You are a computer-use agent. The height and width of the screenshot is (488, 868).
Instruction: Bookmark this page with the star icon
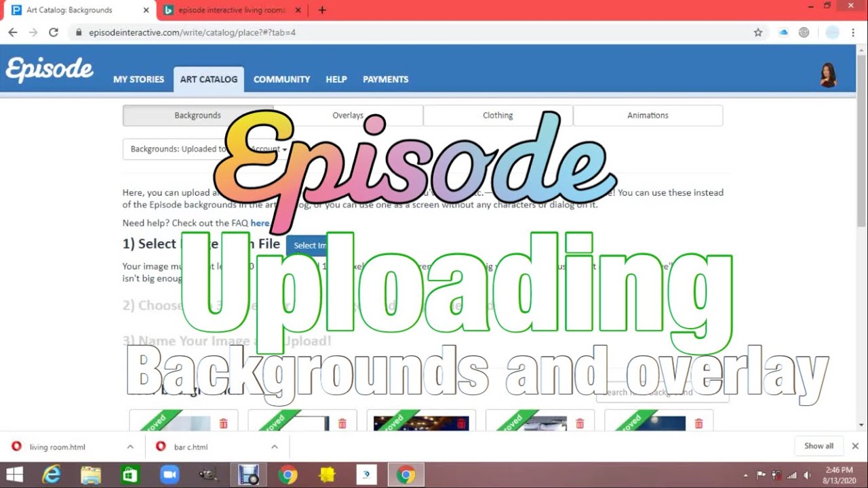click(758, 32)
